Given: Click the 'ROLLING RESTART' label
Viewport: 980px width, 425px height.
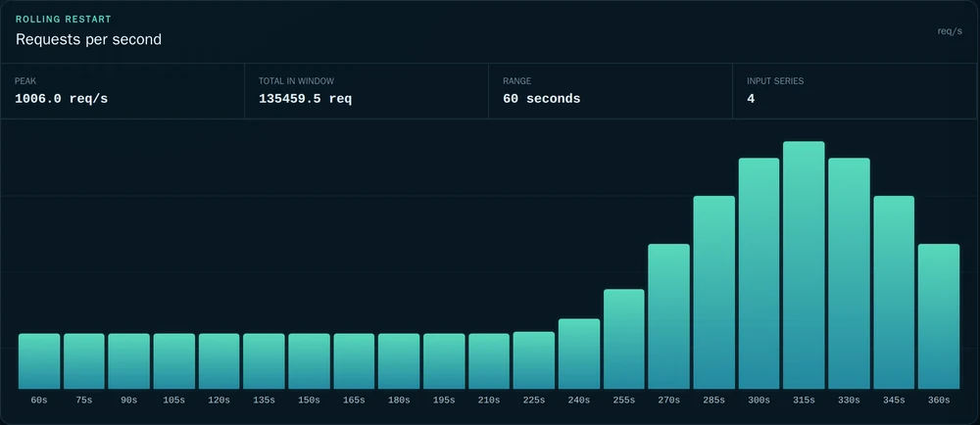Looking at the screenshot, I should [x=63, y=20].
